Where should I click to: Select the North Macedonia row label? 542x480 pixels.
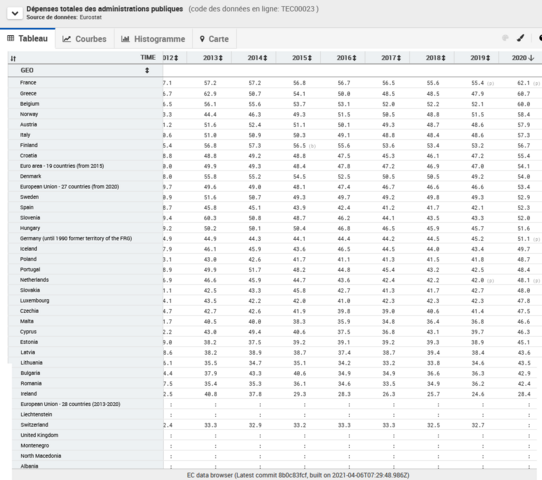pyautogui.click(x=40, y=456)
